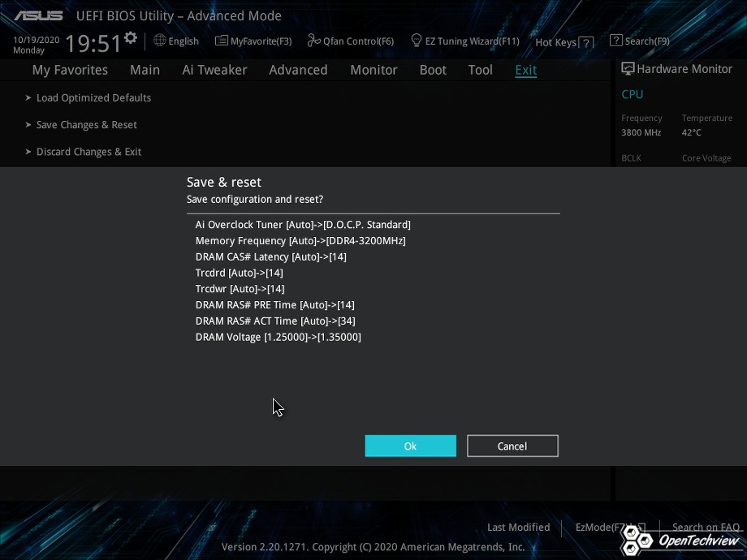Click the Save & reset dialog title
Viewport: 747px width, 560px height.
[x=224, y=182]
